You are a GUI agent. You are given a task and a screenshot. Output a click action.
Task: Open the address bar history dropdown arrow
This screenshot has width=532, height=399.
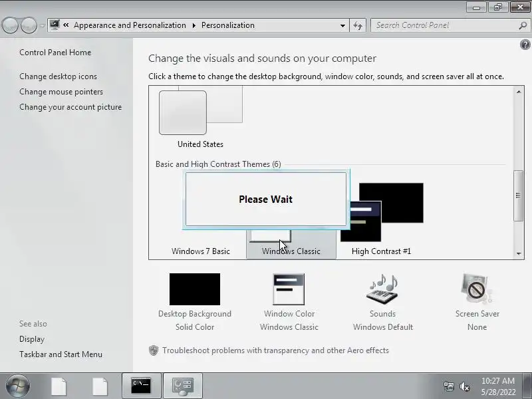click(x=342, y=25)
